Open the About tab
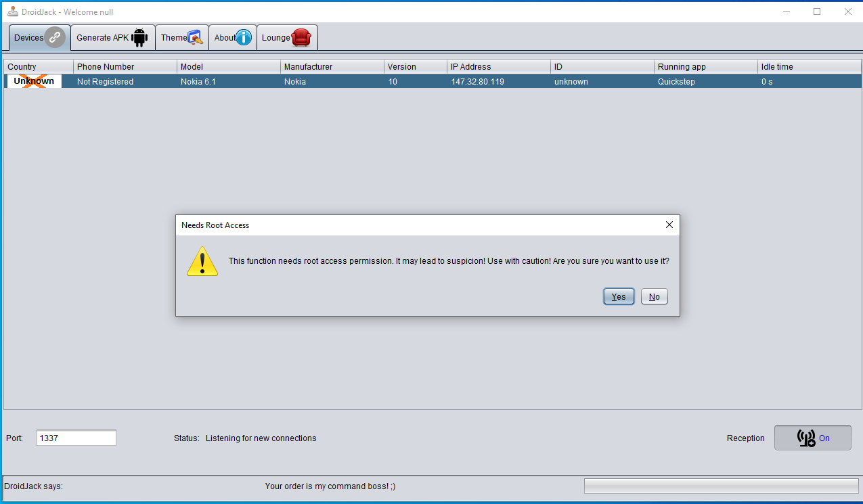 click(233, 38)
